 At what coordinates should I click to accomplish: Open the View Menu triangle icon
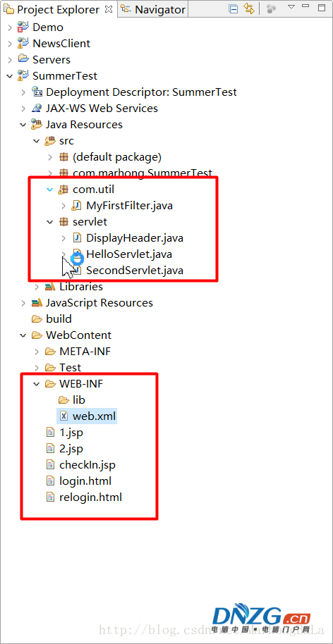[x=291, y=6]
